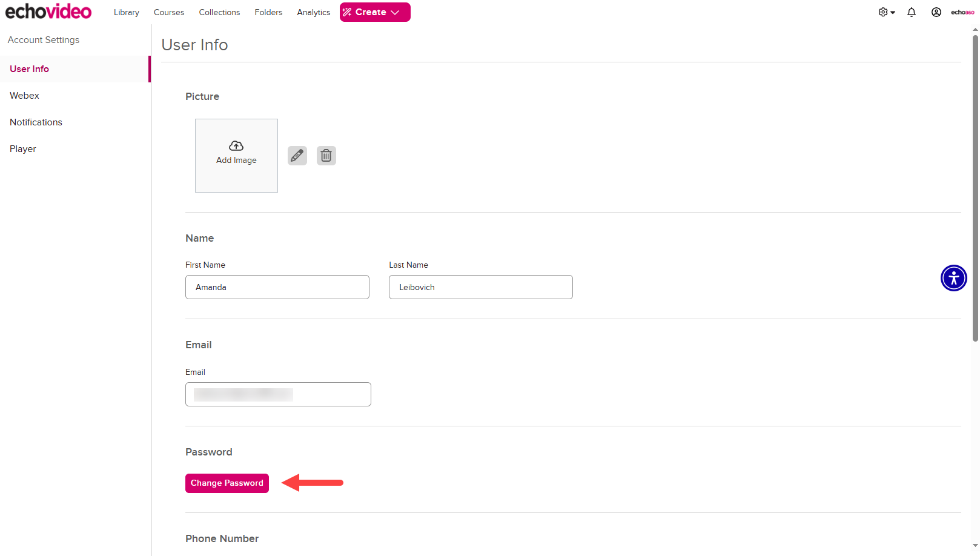Go to the Courses page
The image size is (980, 556).
coord(169,12)
